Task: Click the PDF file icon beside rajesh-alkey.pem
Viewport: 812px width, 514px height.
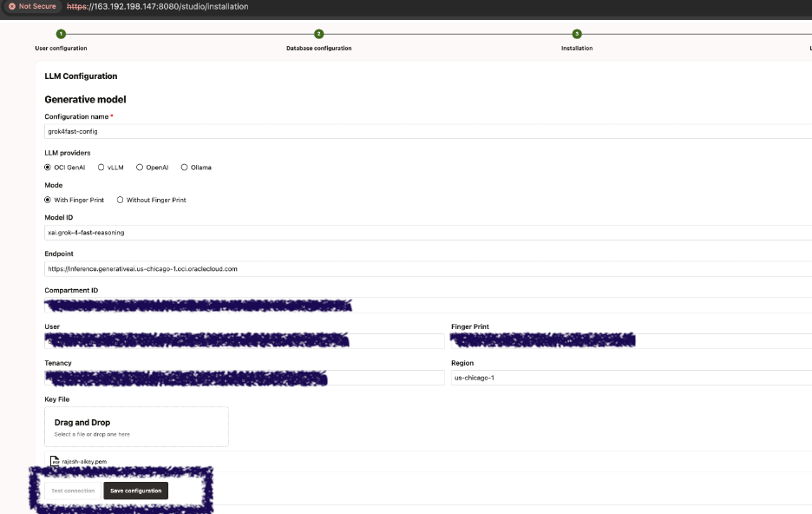Action: point(53,461)
